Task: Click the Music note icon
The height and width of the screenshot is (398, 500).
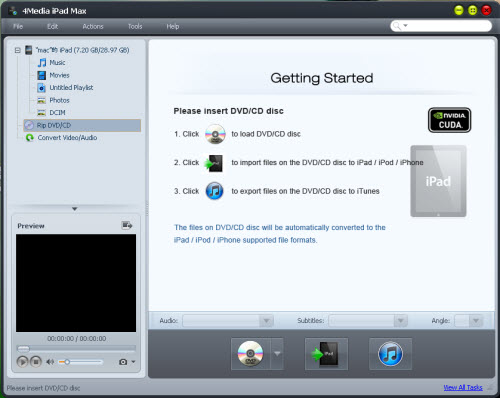Action: [x=42, y=63]
